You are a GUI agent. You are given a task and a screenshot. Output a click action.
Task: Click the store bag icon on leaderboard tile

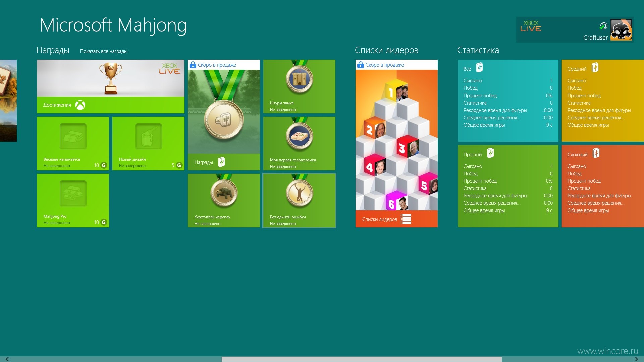[360, 65]
